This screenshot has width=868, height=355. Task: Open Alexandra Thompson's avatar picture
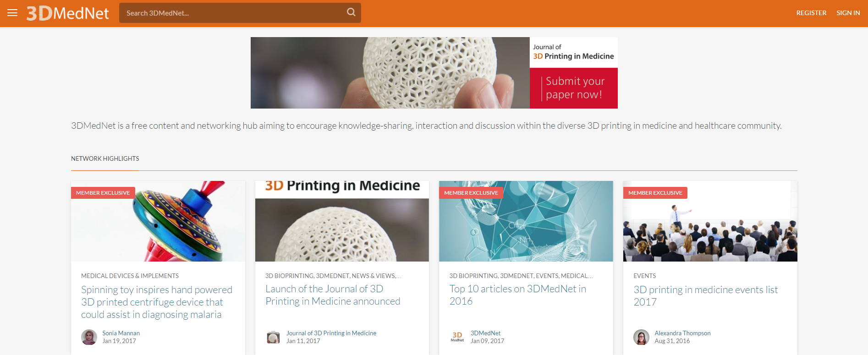click(x=641, y=337)
